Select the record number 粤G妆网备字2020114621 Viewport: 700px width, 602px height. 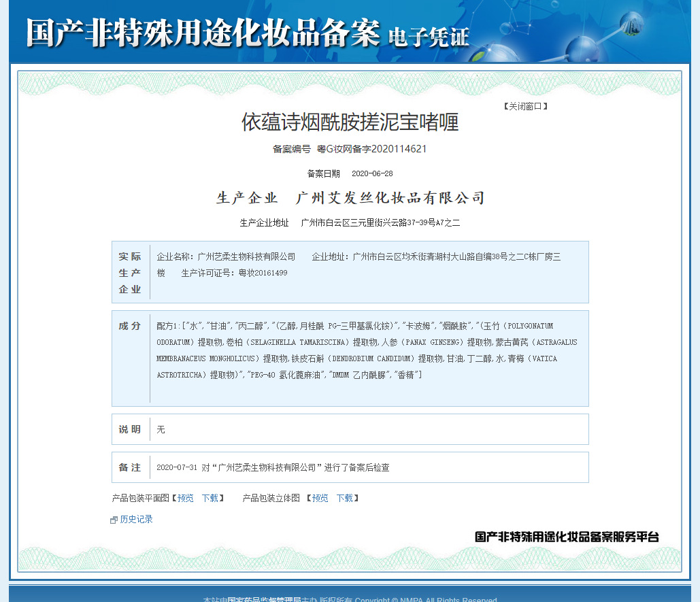(x=371, y=149)
